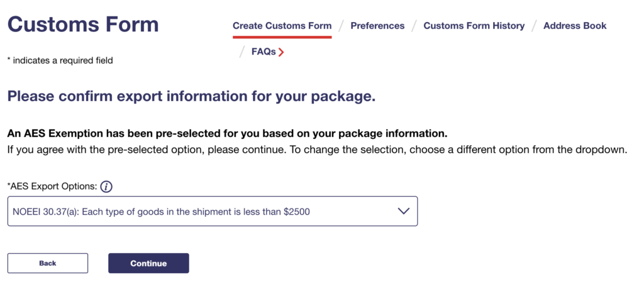Click the 'indicates a required field' note
Screen dimensions: 644x282
point(60,61)
